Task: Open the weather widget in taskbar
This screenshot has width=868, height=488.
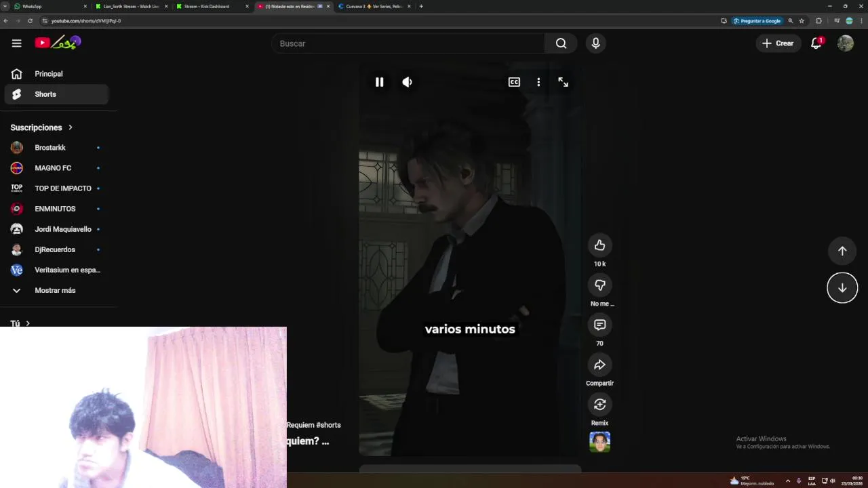Action: pyautogui.click(x=752, y=481)
